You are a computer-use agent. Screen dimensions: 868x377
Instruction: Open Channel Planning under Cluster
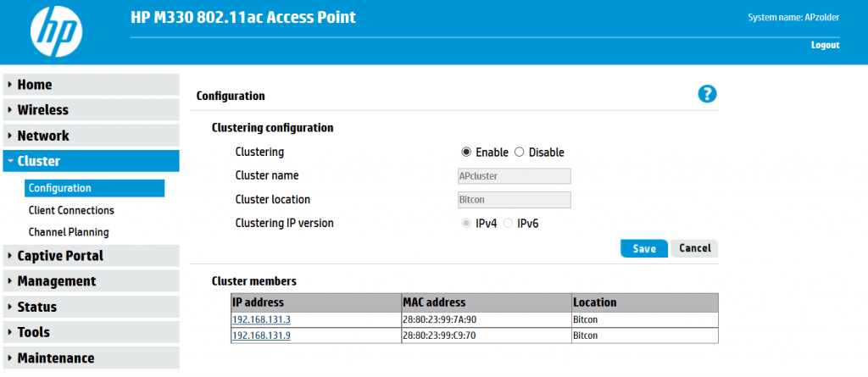click(x=69, y=232)
